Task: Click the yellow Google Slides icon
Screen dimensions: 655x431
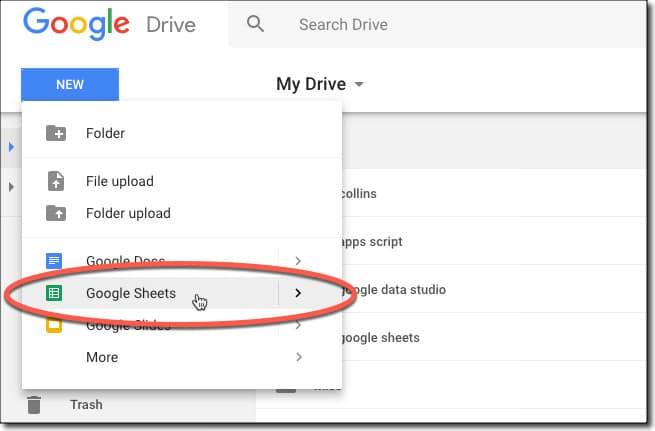Action: (x=55, y=325)
